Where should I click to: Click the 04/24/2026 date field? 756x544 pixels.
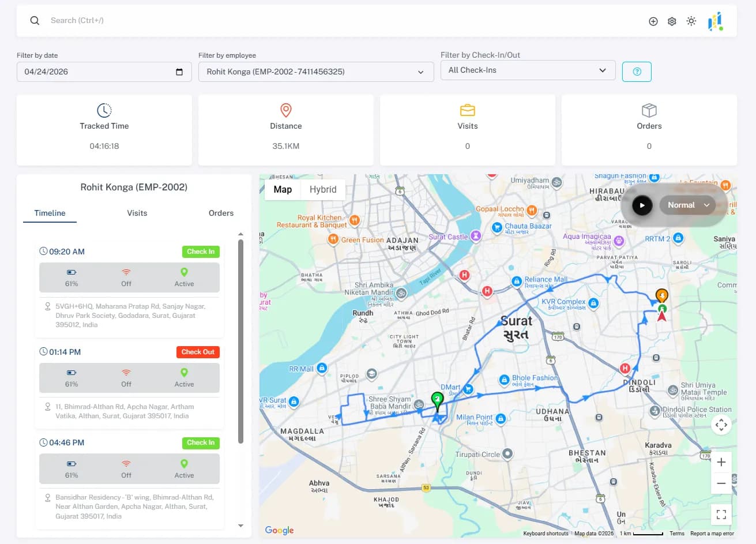pyautogui.click(x=104, y=72)
